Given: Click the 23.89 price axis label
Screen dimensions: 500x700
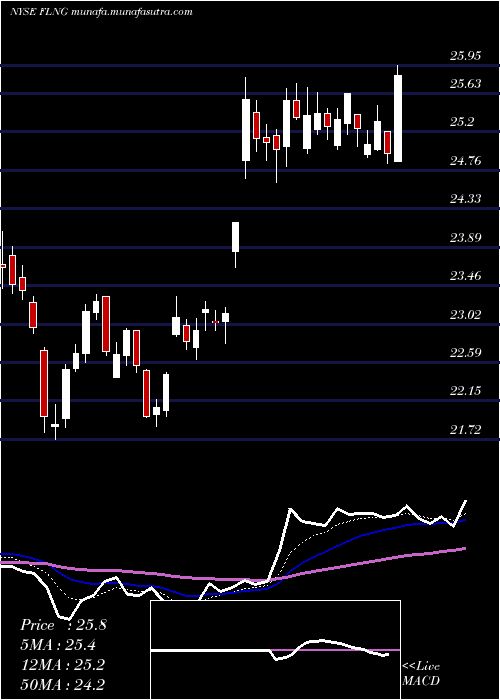Looking at the screenshot, I should pyautogui.click(x=466, y=238).
